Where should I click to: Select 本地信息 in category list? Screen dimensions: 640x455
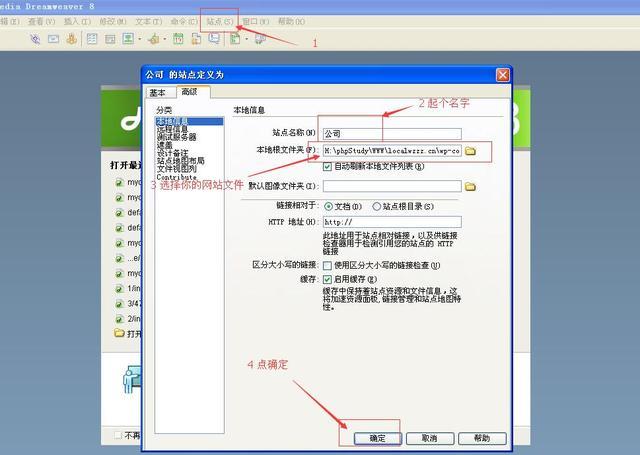(189, 121)
